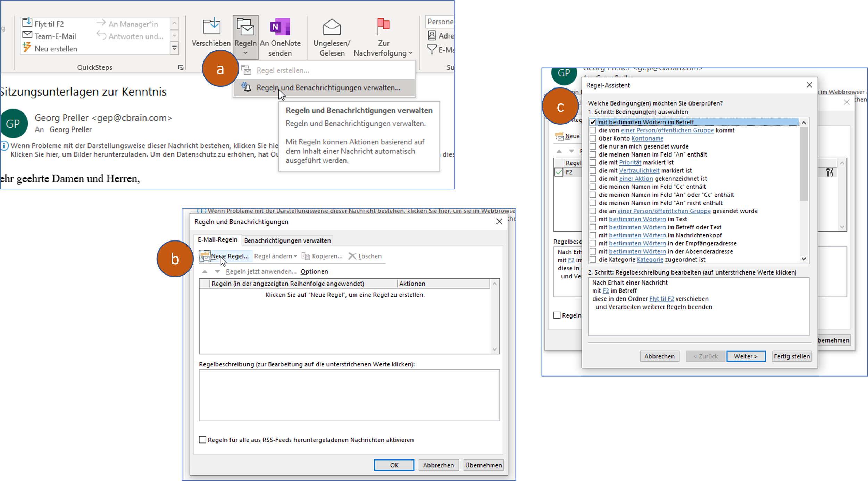The width and height of the screenshot is (868, 481).
Task: Click the Verschieben move icon
Action: coord(211,27)
